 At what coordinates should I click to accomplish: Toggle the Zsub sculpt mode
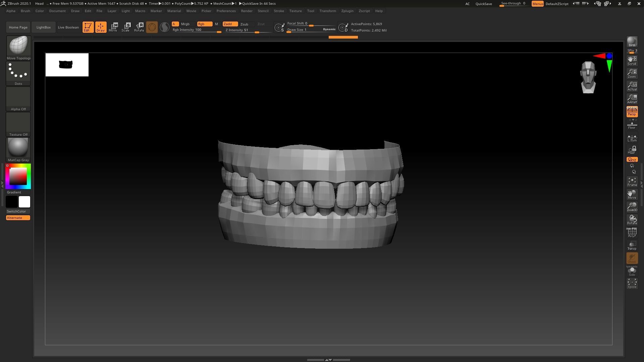click(244, 24)
